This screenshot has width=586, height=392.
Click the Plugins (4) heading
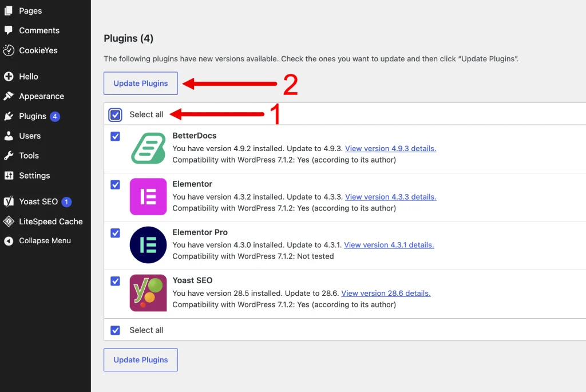pyautogui.click(x=129, y=38)
